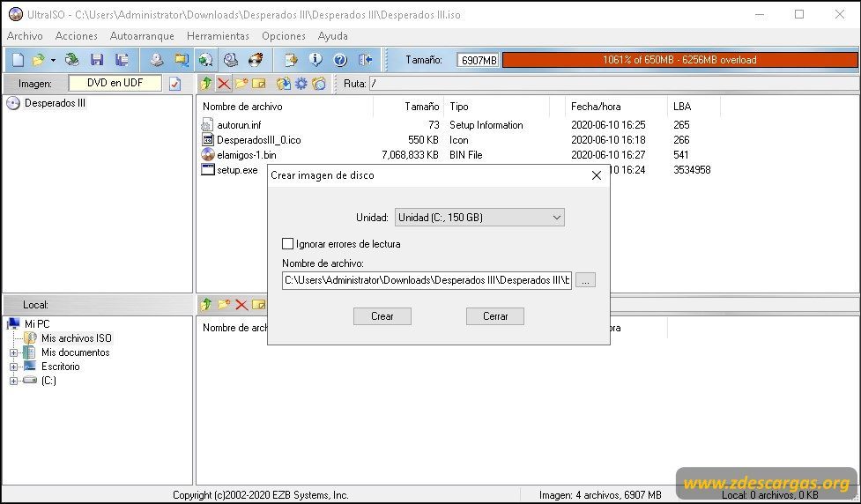Click the Crear button
The width and height of the screenshot is (861, 504).
click(x=382, y=316)
